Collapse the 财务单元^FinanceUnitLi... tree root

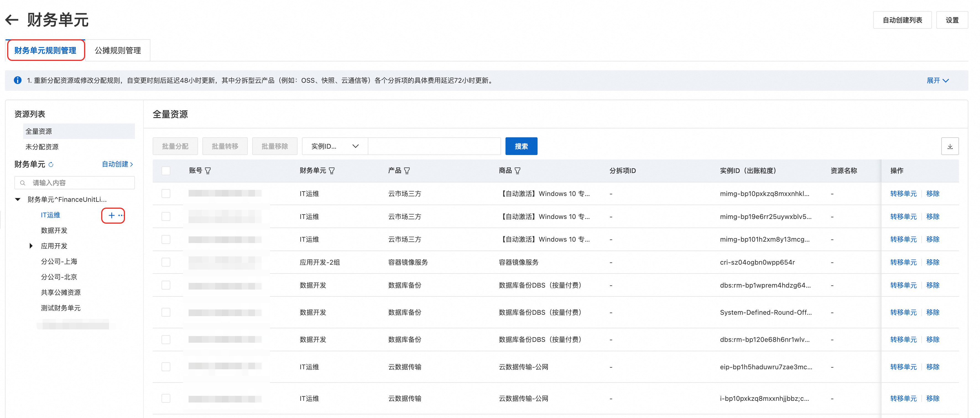click(17, 200)
